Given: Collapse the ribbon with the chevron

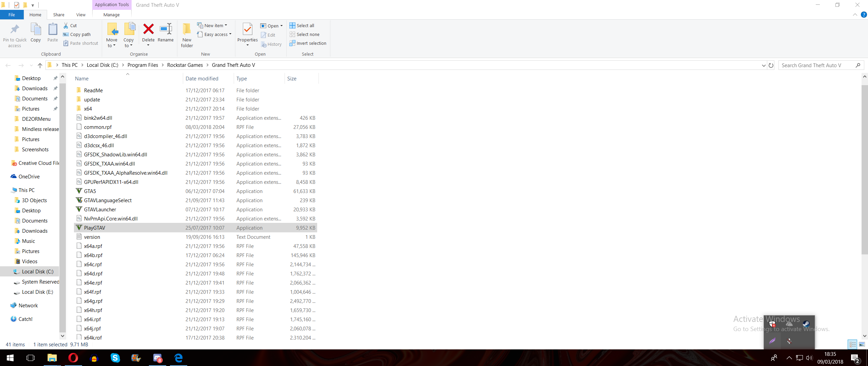Looking at the screenshot, I should (x=855, y=15).
